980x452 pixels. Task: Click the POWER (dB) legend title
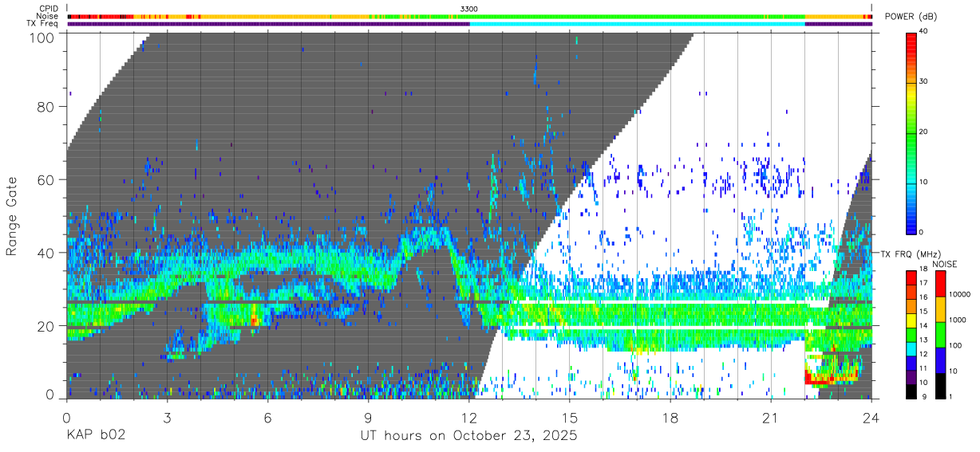(x=911, y=17)
